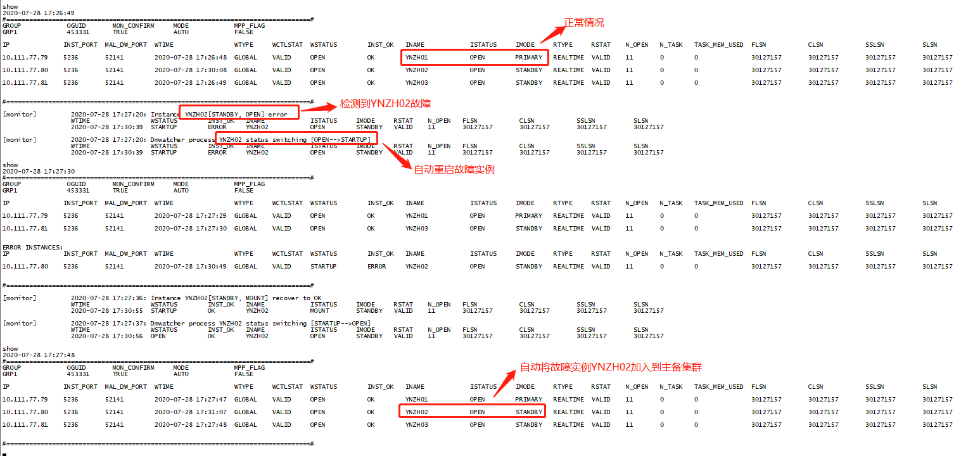Click IP 10.111.77.80 in the 17:31:07 row
Screen dimensions: 980x456
(x=25, y=412)
